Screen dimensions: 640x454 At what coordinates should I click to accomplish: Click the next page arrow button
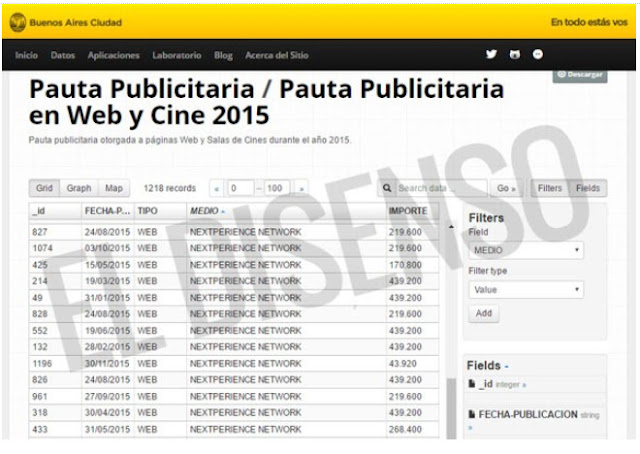pyautogui.click(x=302, y=189)
